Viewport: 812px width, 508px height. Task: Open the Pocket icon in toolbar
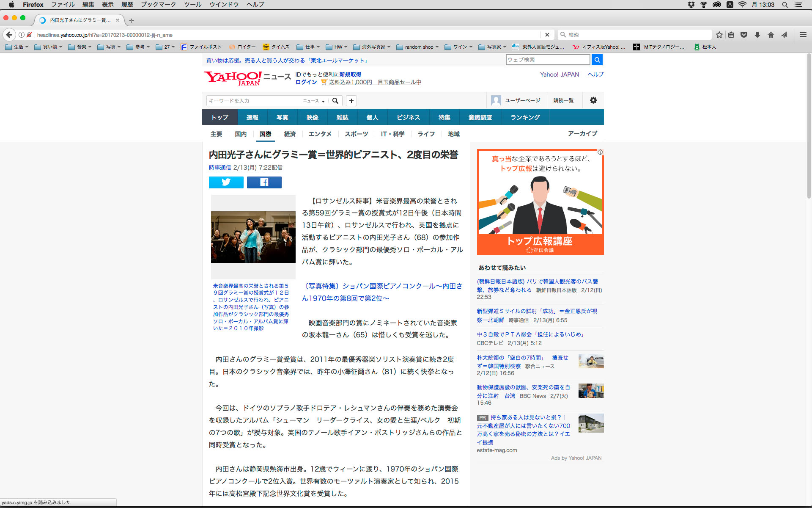pos(744,35)
